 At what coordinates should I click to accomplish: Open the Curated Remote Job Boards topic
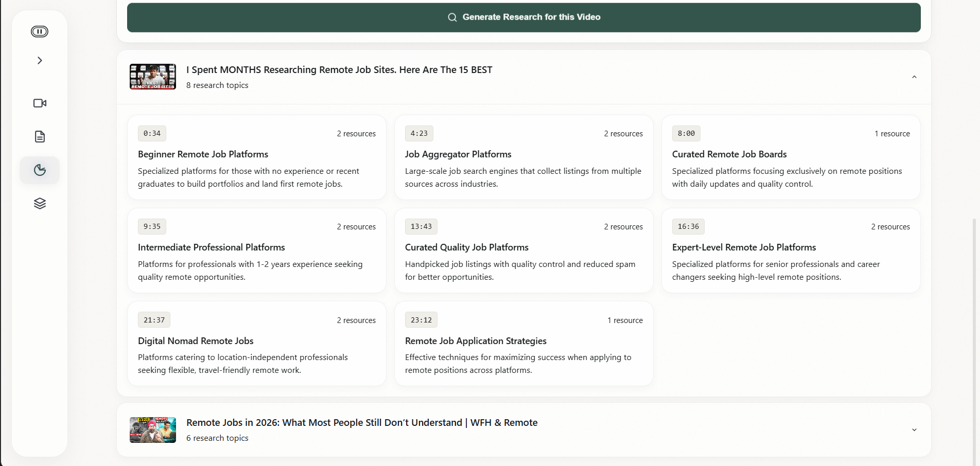(791, 157)
